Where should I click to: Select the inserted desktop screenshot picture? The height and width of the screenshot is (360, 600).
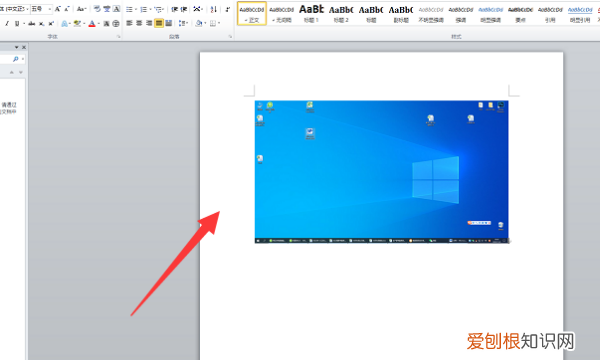point(382,172)
